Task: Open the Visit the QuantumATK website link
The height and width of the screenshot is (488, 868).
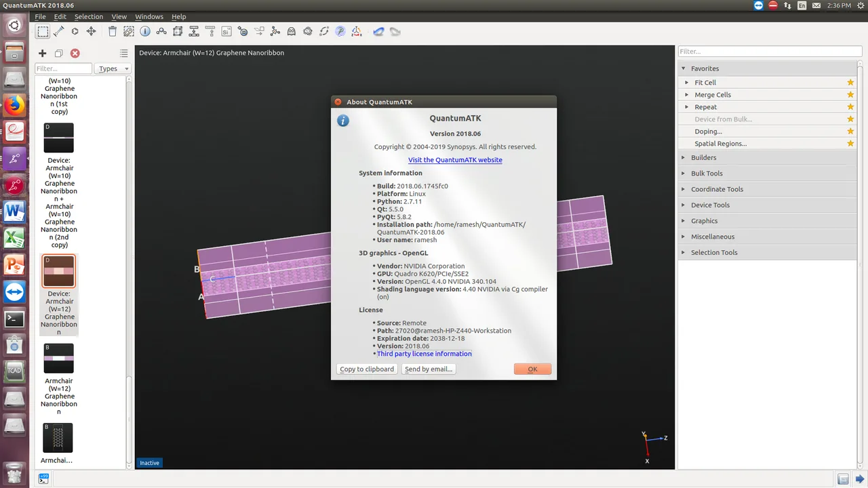Action: (455, 160)
